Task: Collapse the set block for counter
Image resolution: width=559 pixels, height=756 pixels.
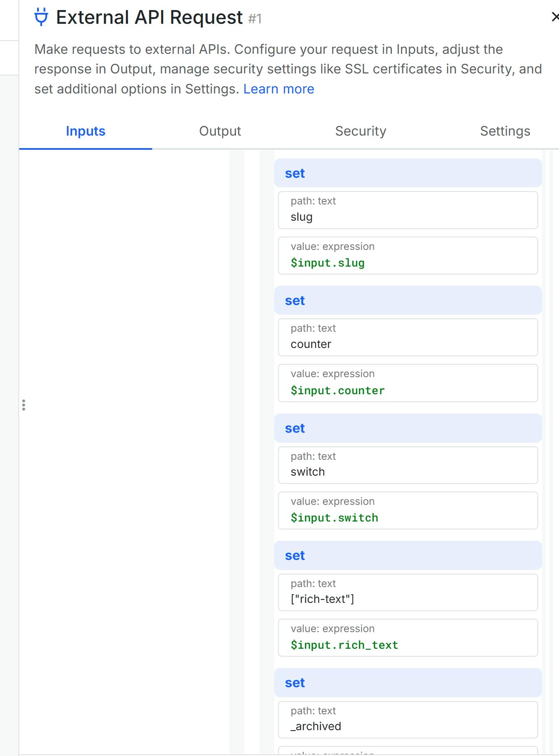Action: (408, 300)
